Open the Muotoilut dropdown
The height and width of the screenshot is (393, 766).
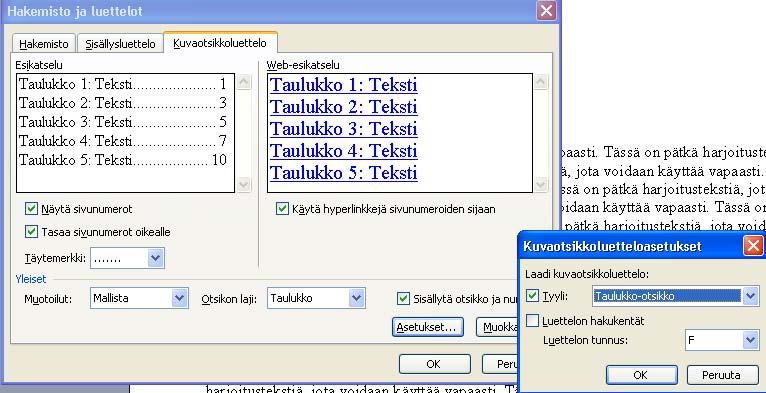[x=179, y=298]
